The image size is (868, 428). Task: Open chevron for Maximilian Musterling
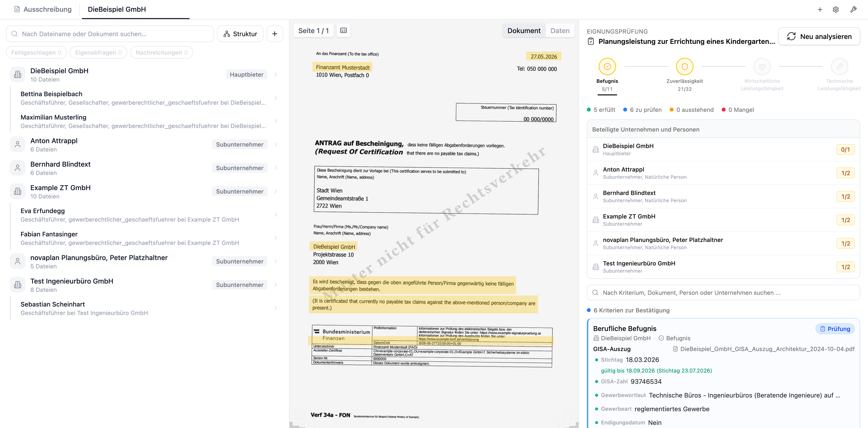click(276, 121)
